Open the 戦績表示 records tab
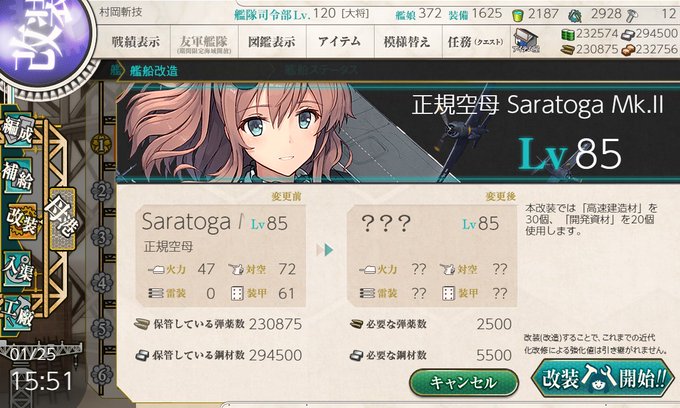 tap(135, 42)
